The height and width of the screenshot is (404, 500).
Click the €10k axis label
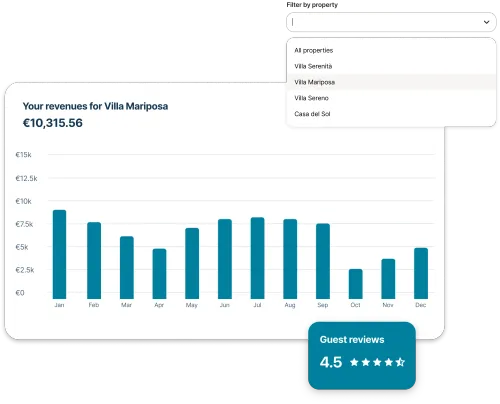[x=23, y=201]
